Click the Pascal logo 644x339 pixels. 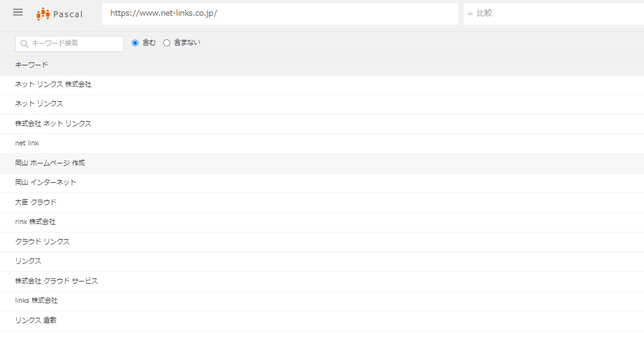pyautogui.click(x=59, y=14)
